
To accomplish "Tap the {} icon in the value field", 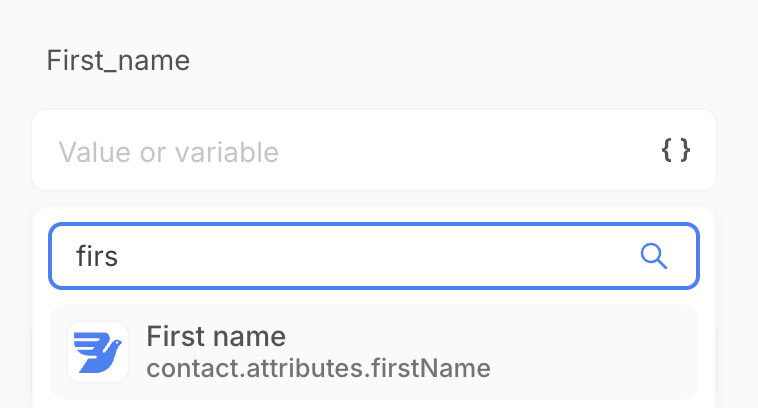I will click(x=676, y=151).
